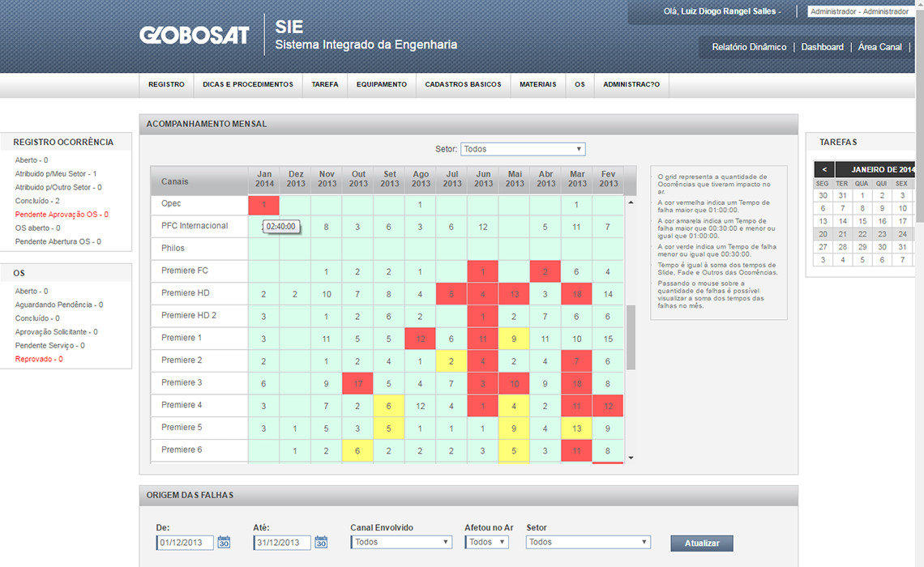Click the Globosat logo
The height and width of the screenshot is (567, 924).
click(195, 35)
